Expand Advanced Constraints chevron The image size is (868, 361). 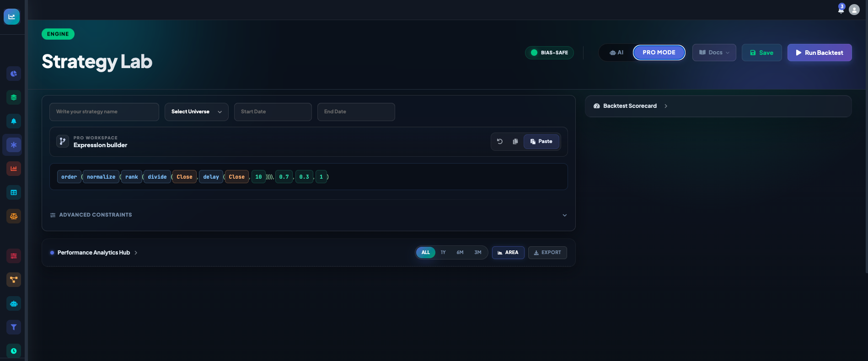565,215
